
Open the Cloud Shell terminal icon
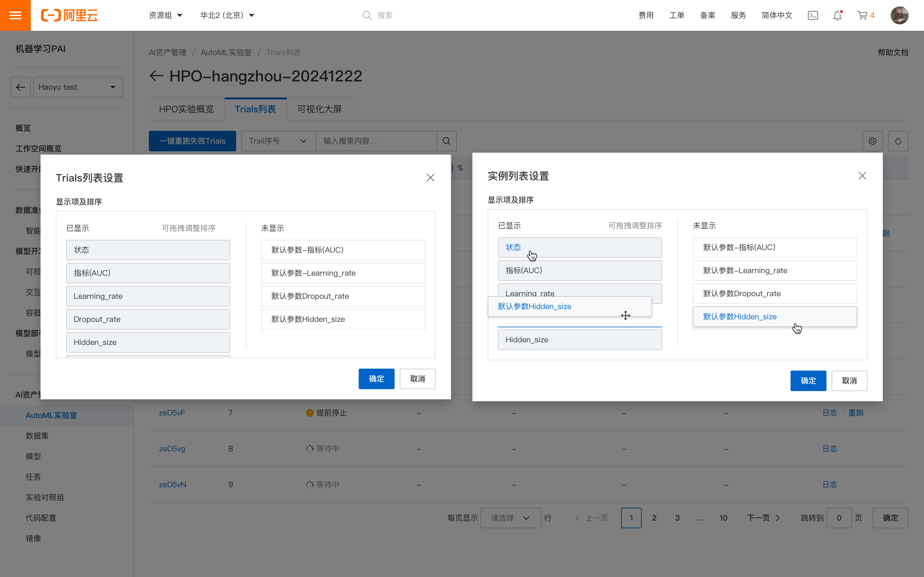tap(813, 15)
